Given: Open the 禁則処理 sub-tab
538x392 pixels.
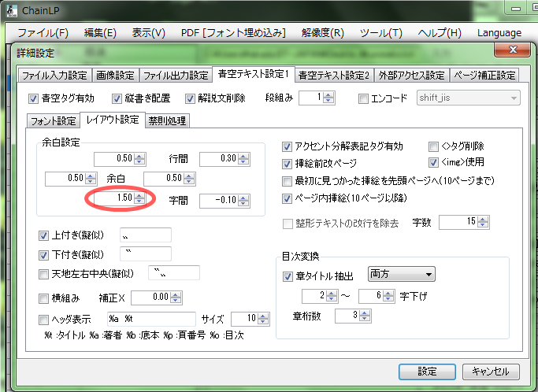Looking at the screenshot, I should (167, 120).
